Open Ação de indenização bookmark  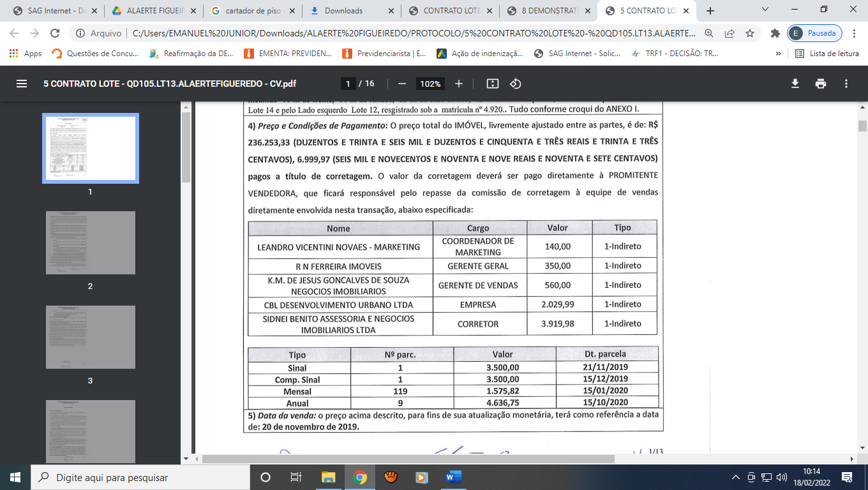(480, 54)
